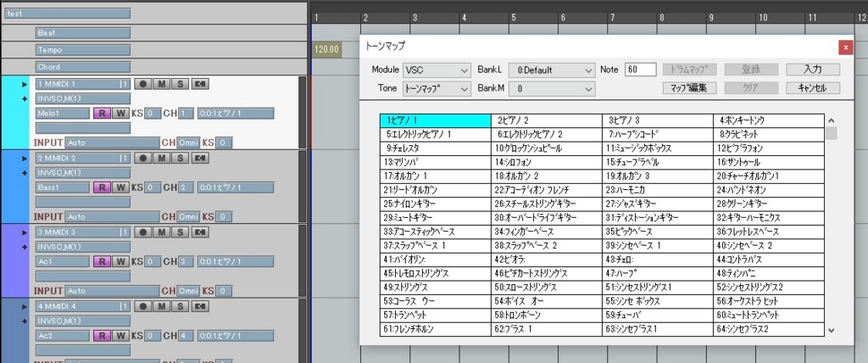Open the BankM dropdown
Viewport: 868px width, 363px height.
552,88
